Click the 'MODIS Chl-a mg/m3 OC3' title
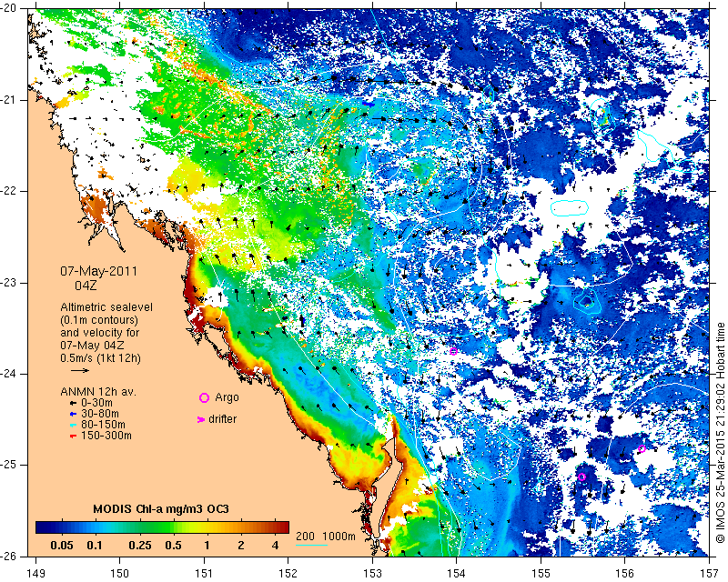This screenshot has width=728, height=582. 161,509
